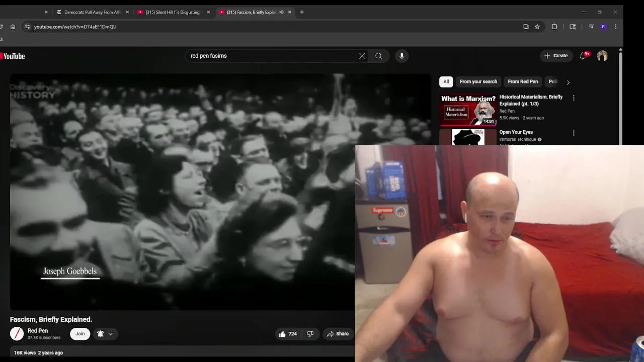Select the From your search chip
This screenshot has width=644, height=362.
coord(478,81)
